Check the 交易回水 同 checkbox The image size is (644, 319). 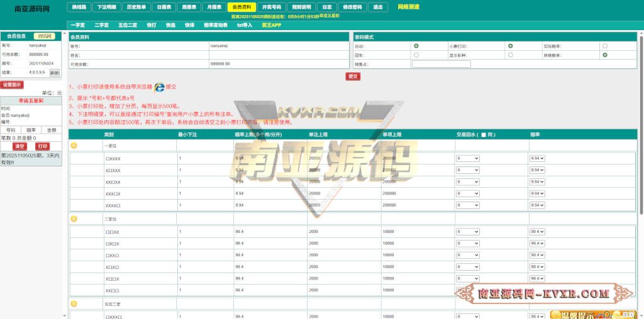(483, 135)
